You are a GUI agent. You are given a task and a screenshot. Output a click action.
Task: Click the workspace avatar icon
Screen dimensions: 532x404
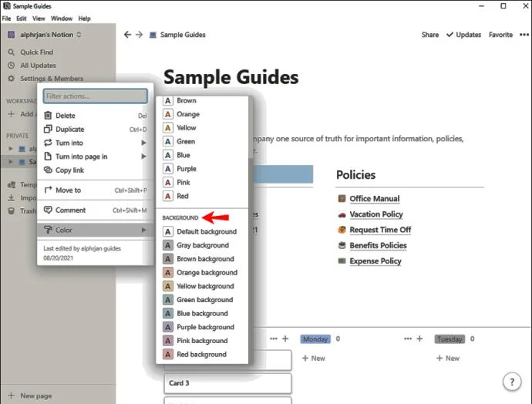pos(12,35)
